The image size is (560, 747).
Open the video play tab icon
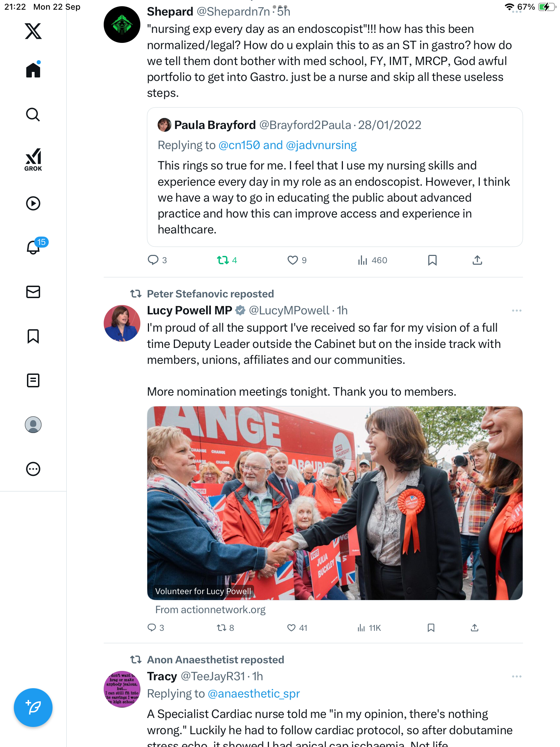click(x=33, y=203)
